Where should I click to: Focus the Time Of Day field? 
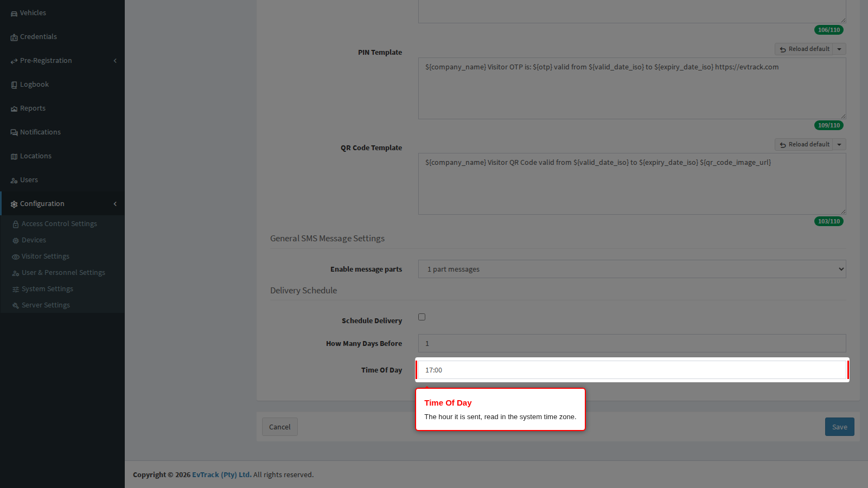(x=632, y=370)
